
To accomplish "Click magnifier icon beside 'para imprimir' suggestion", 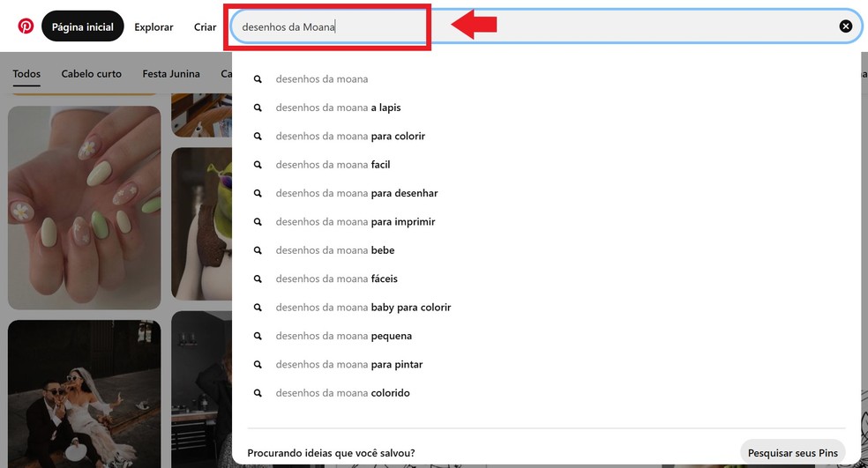I will (x=258, y=222).
